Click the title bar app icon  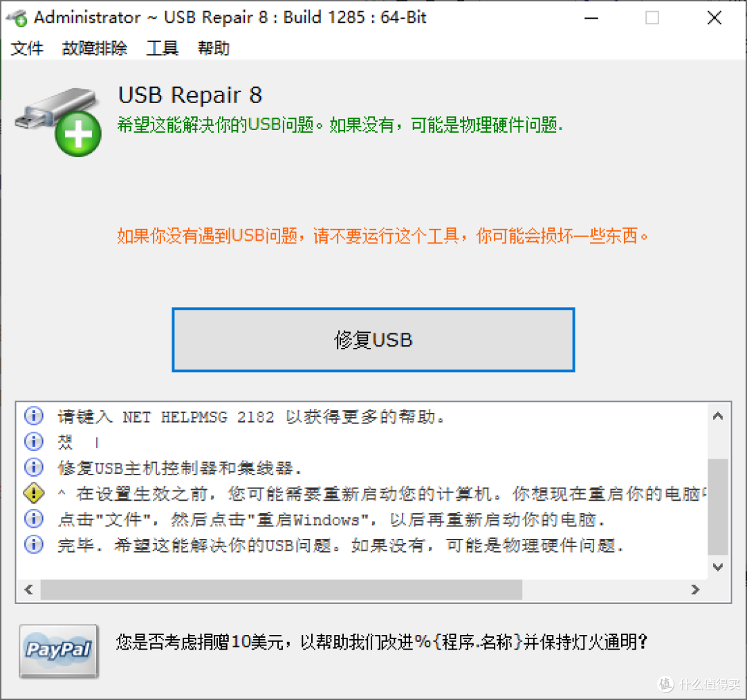click(x=17, y=18)
